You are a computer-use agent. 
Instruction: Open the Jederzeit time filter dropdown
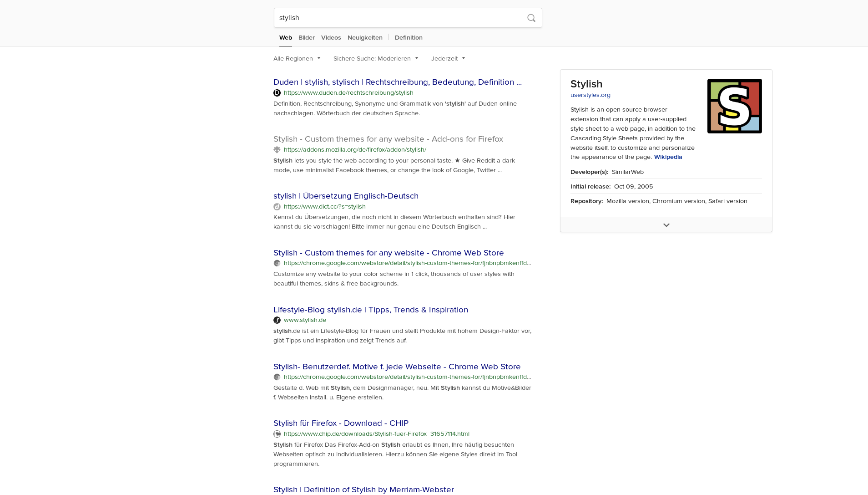[x=448, y=58]
